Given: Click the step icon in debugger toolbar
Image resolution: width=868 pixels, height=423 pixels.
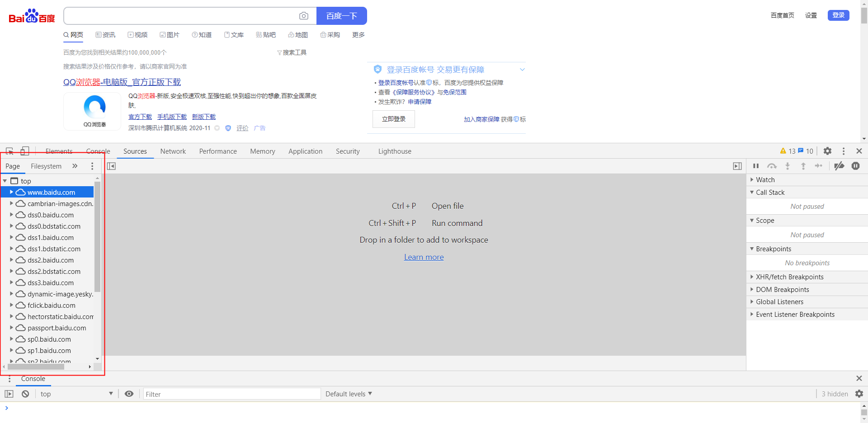Looking at the screenshot, I should 819,166.
